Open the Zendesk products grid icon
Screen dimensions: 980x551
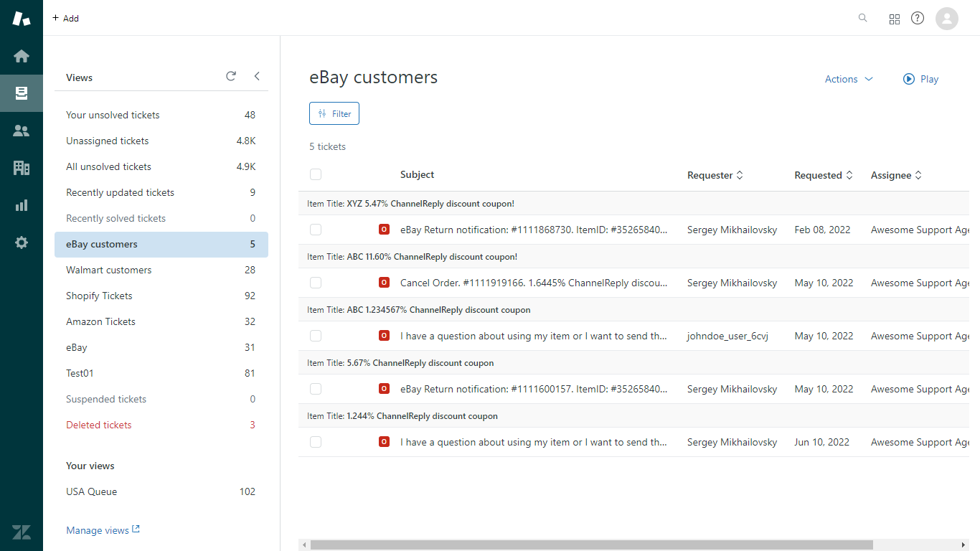pos(895,19)
